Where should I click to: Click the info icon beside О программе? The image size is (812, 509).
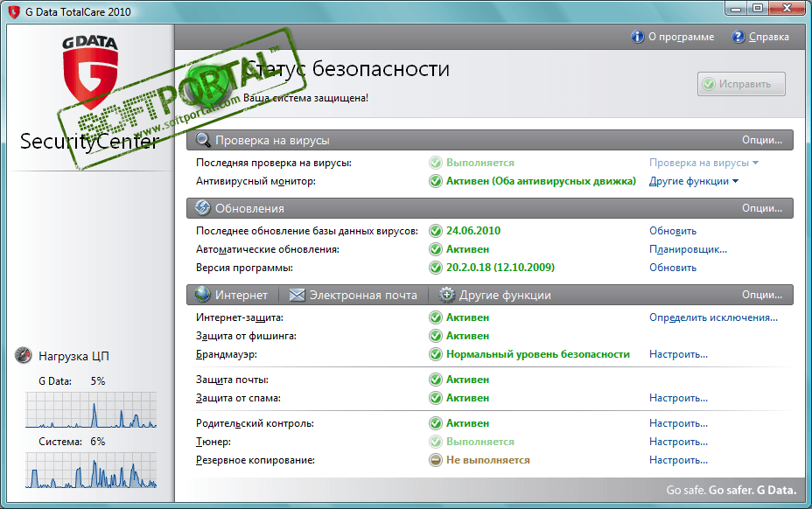[638, 37]
